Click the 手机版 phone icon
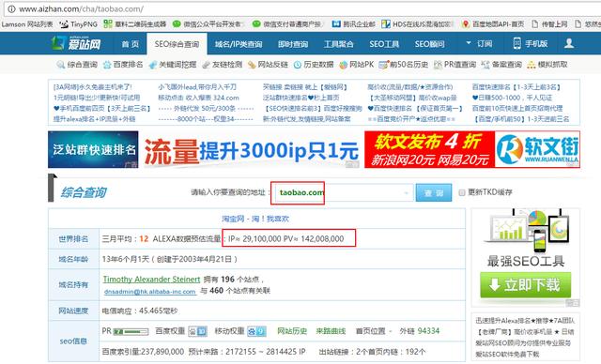The image size is (601, 364). [x=516, y=43]
